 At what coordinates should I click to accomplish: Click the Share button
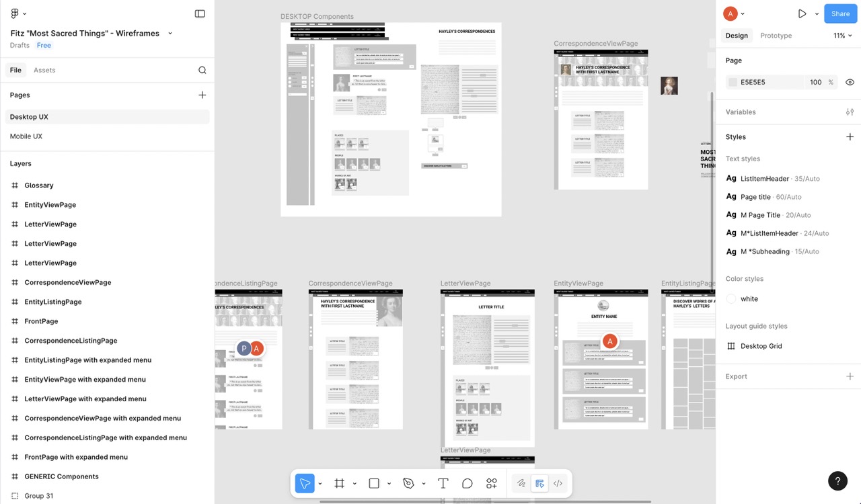coord(839,13)
